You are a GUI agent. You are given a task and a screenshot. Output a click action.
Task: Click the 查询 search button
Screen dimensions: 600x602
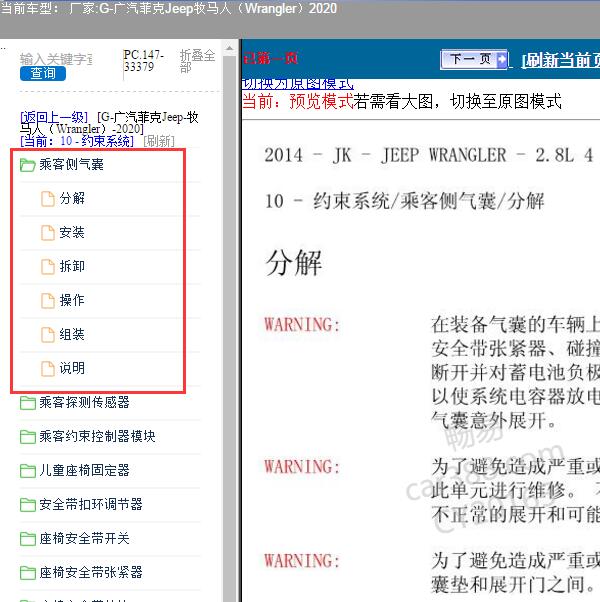click(43, 73)
